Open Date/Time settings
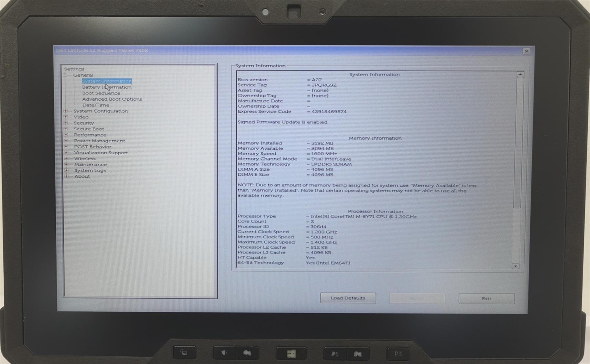This screenshot has height=364, width=590. tap(96, 105)
